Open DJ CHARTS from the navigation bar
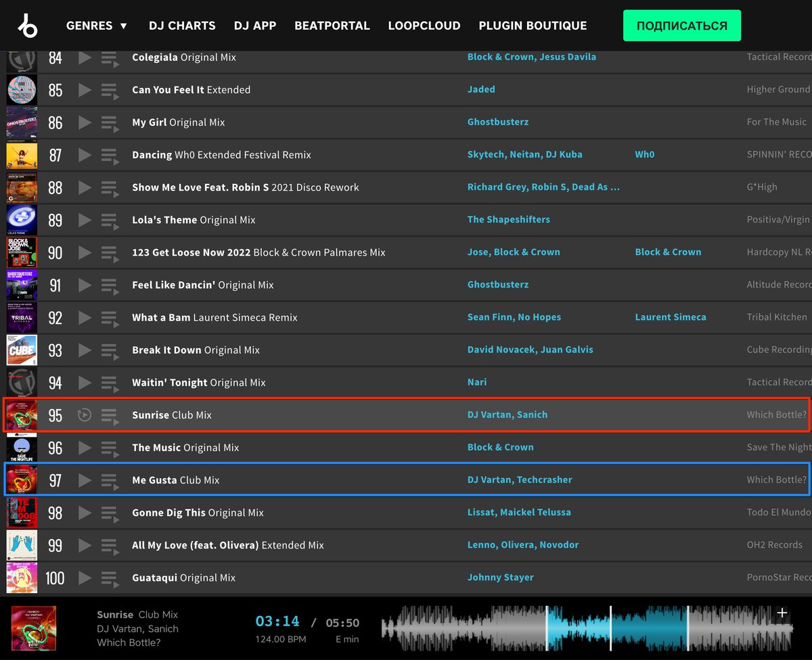Screen dimensions: 812x660 point(182,25)
